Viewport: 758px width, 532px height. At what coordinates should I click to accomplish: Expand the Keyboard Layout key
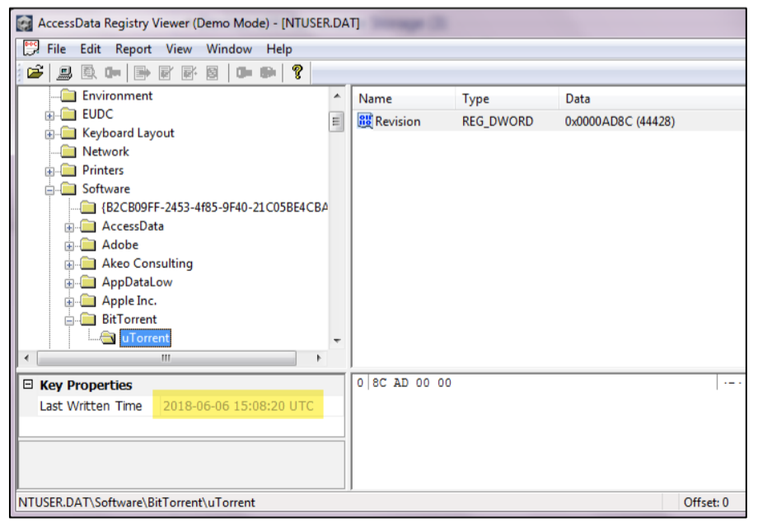tap(49, 134)
